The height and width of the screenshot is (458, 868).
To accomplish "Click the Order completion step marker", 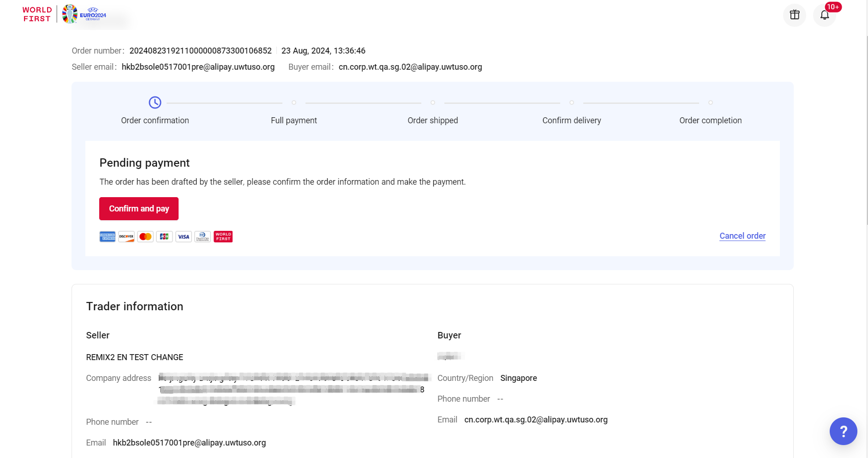I will point(711,102).
